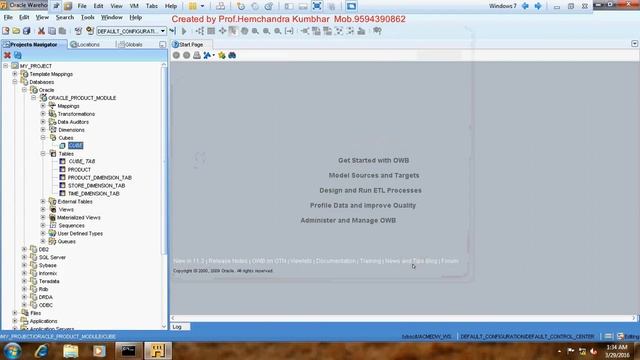Viewport: 640px width, 360px height.
Task: Click the Start Page horizontal scrollbar
Action: (x=403, y=318)
